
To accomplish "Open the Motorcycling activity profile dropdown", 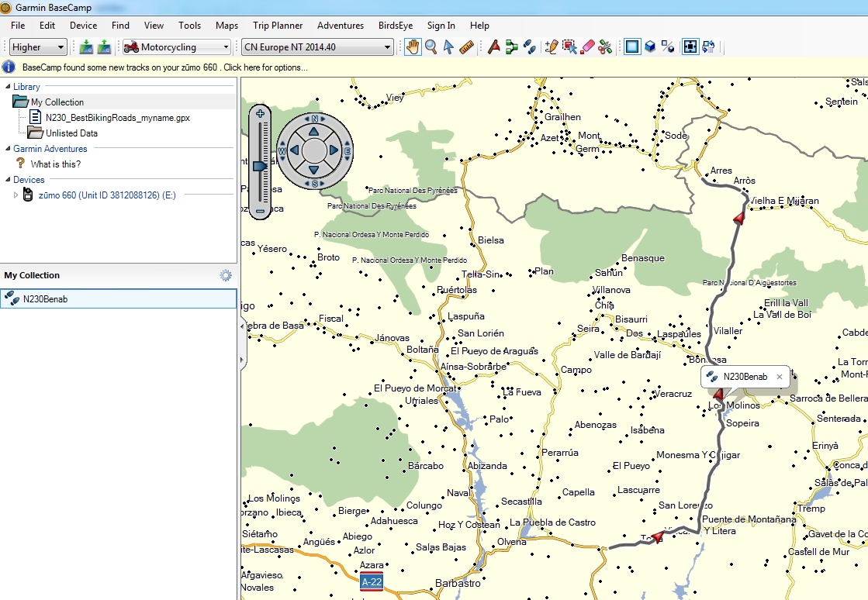I will pos(177,47).
